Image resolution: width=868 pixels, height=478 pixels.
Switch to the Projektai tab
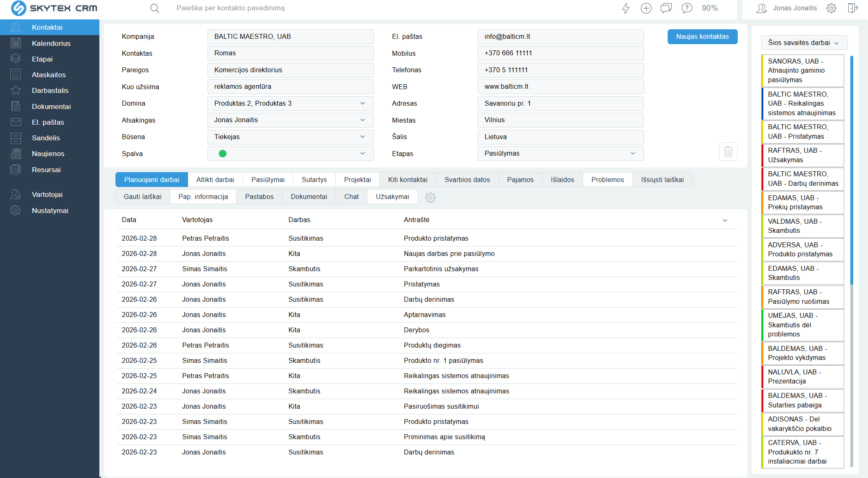tap(358, 180)
